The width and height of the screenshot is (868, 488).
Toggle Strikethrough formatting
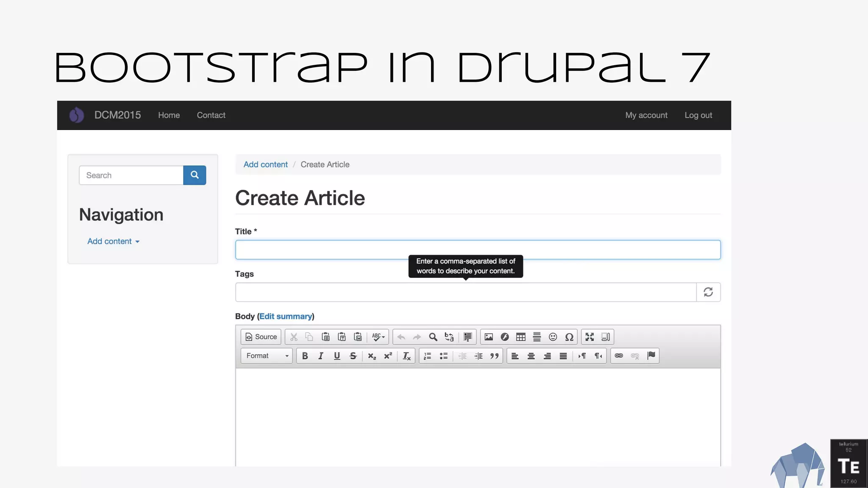353,356
